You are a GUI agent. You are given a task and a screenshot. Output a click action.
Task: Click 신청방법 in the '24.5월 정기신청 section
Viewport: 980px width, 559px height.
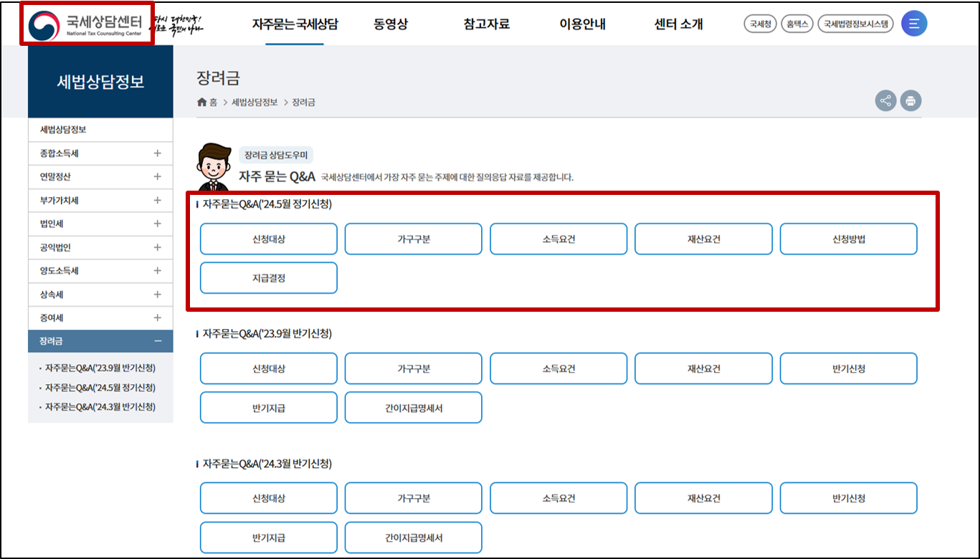(848, 239)
